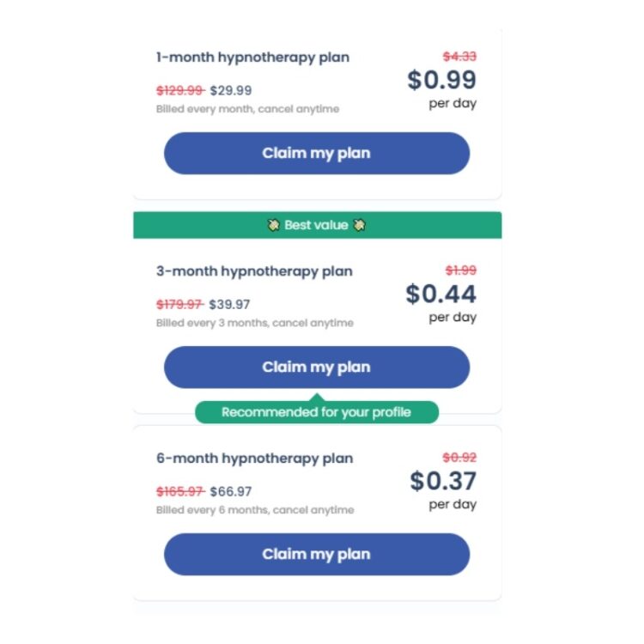Click the $0.37 per day price
The width and height of the screenshot is (644, 644).
pyautogui.click(x=442, y=481)
